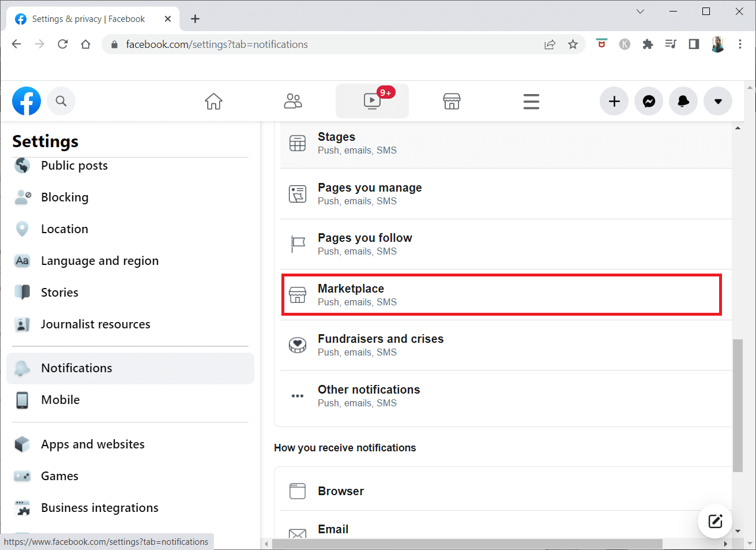The width and height of the screenshot is (756, 550).
Task: Open the media control playlist icon
Action: click(x=671, y=44)
